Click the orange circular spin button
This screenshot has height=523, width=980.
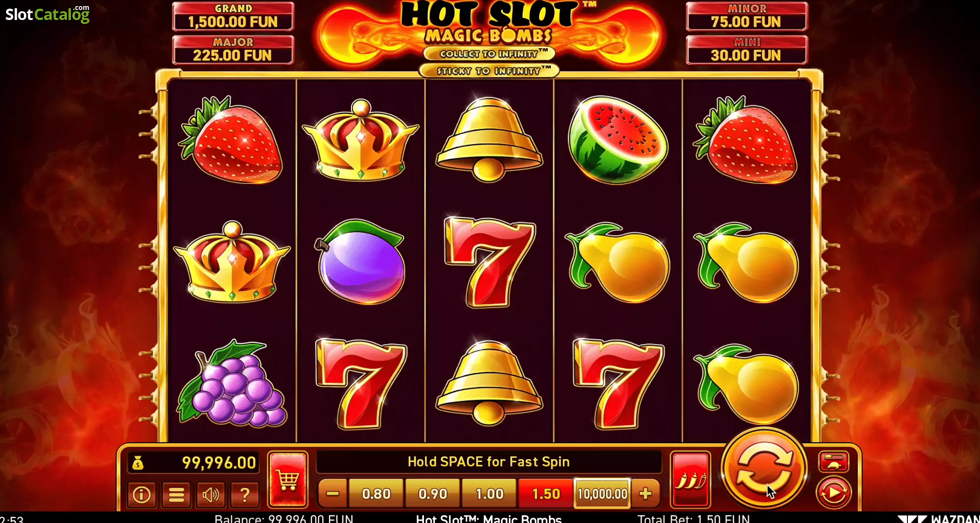click(764, 469)
